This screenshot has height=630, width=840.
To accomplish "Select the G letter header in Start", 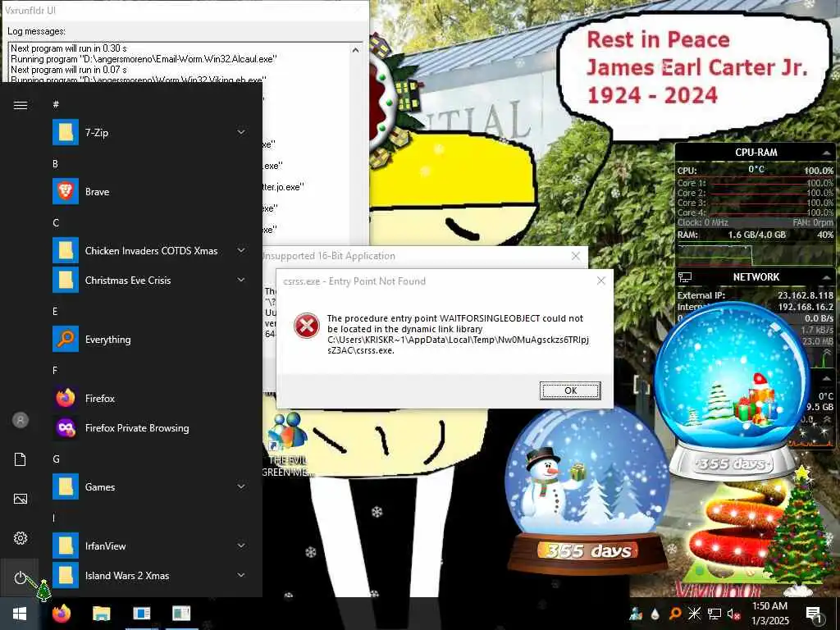I will point(56,459).
